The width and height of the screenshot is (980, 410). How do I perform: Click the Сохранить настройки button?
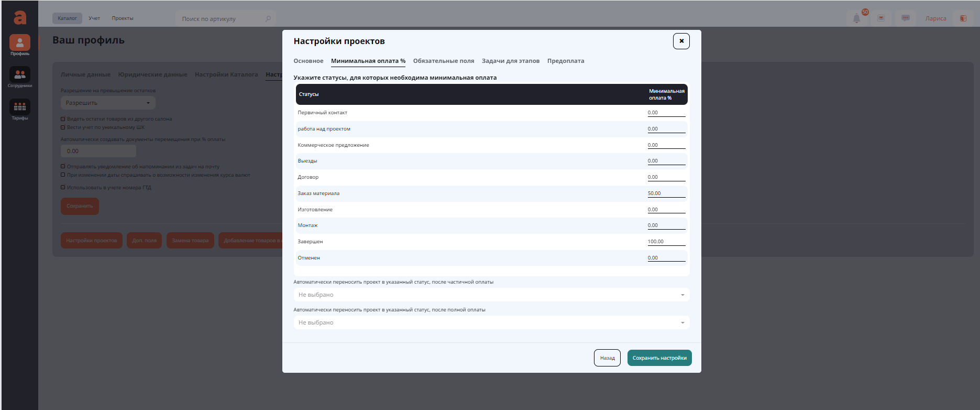pos(659,358)
